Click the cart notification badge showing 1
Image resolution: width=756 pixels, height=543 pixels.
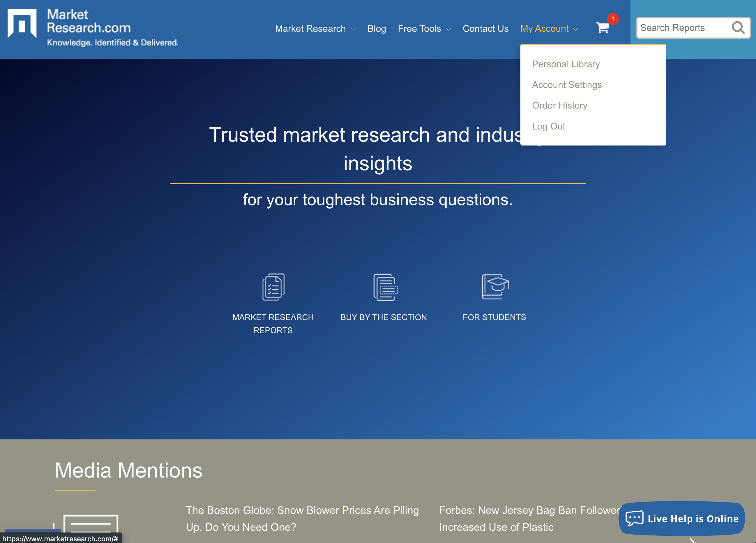coord(613,19)
